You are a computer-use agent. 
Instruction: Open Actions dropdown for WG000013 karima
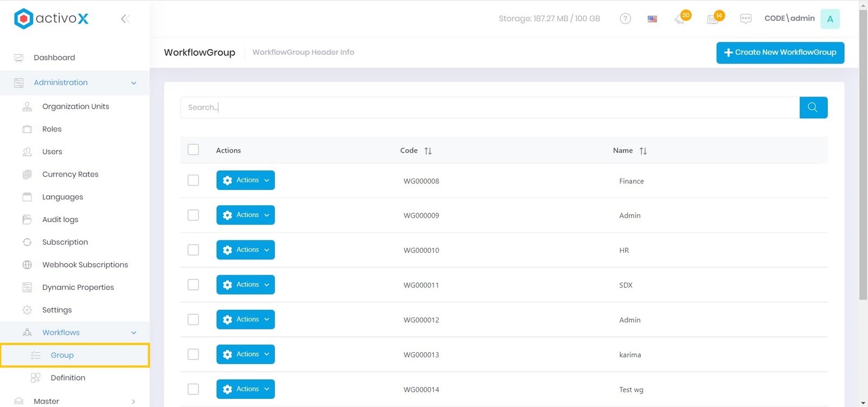(245, 354)
